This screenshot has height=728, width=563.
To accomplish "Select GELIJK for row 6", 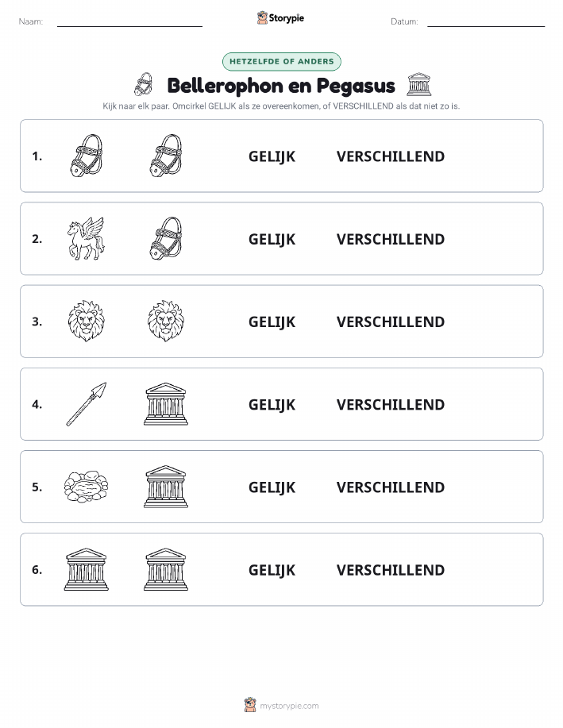I will point(272,570).
